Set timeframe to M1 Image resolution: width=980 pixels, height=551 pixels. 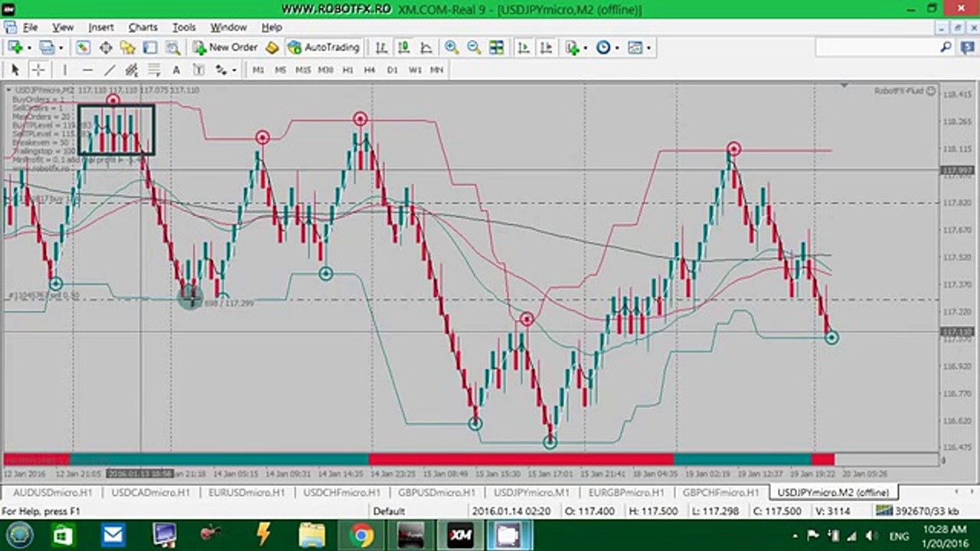coord(258,70)
